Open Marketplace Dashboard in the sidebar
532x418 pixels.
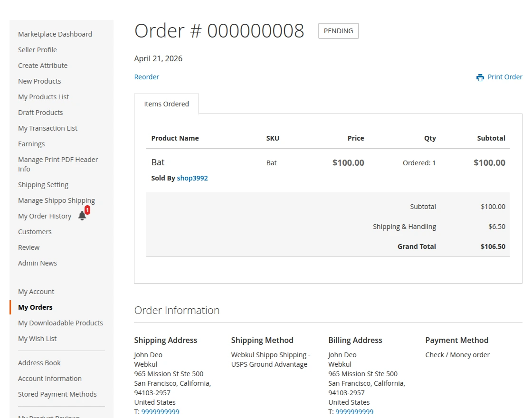coord(55,34)
